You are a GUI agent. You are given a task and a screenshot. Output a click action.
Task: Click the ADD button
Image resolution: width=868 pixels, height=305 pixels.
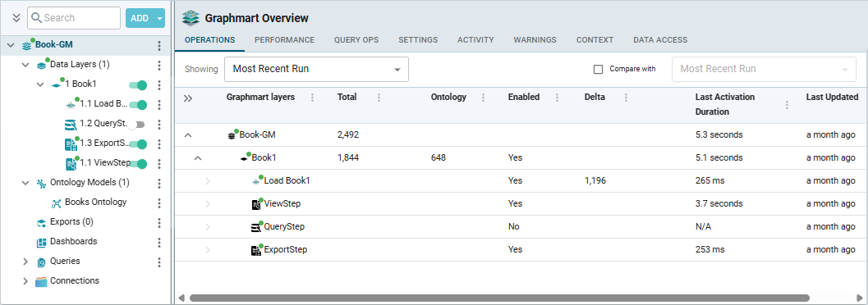click(140, 18)
